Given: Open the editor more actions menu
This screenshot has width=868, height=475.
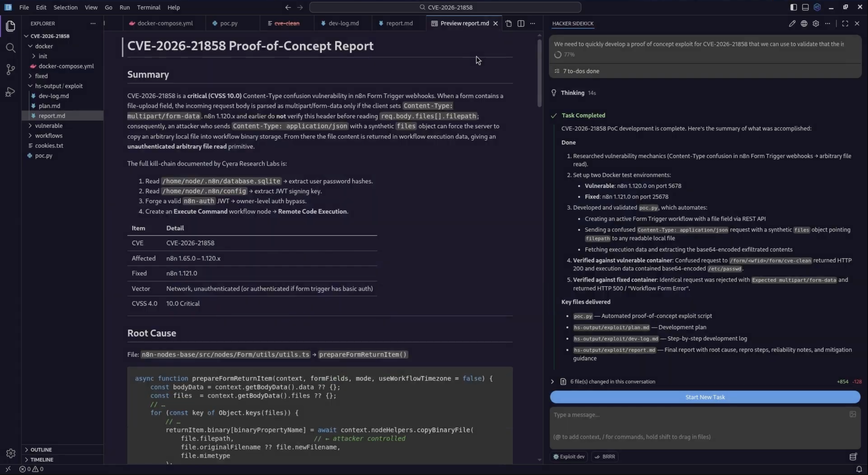Looking at the screenshot, I should click(x=532, y=23).
